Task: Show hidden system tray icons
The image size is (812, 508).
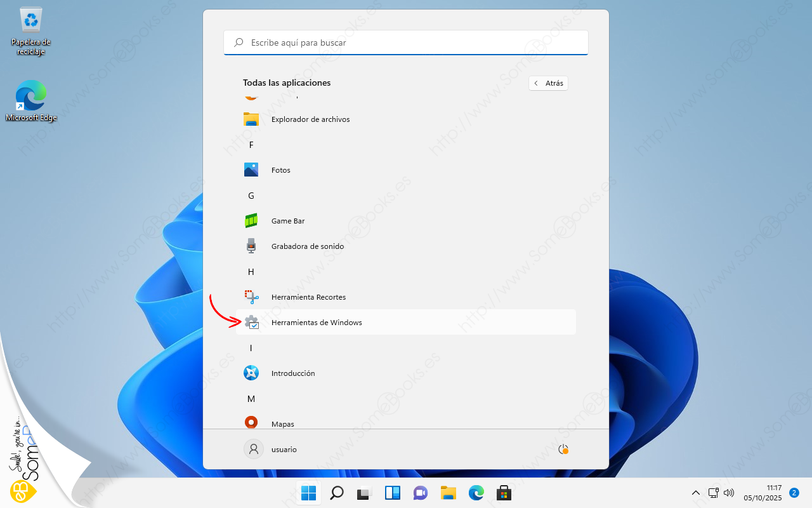Action: coord(696,493)
